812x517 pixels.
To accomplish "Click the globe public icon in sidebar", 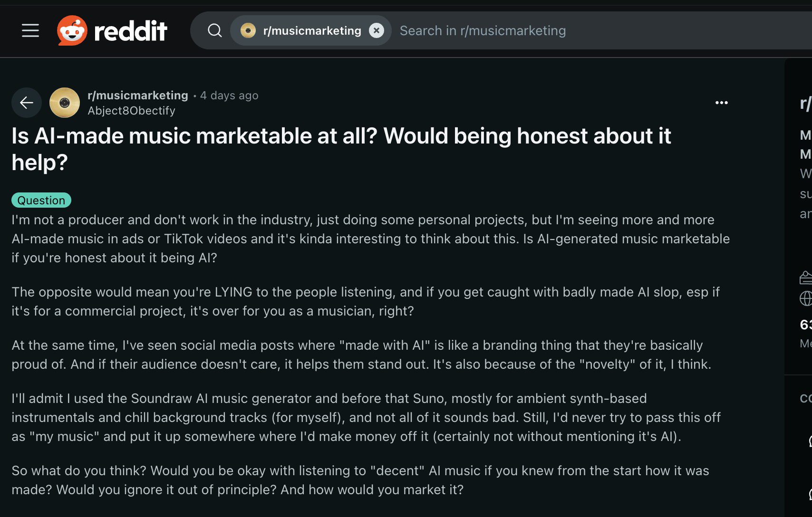I will (x=806, y=298).
